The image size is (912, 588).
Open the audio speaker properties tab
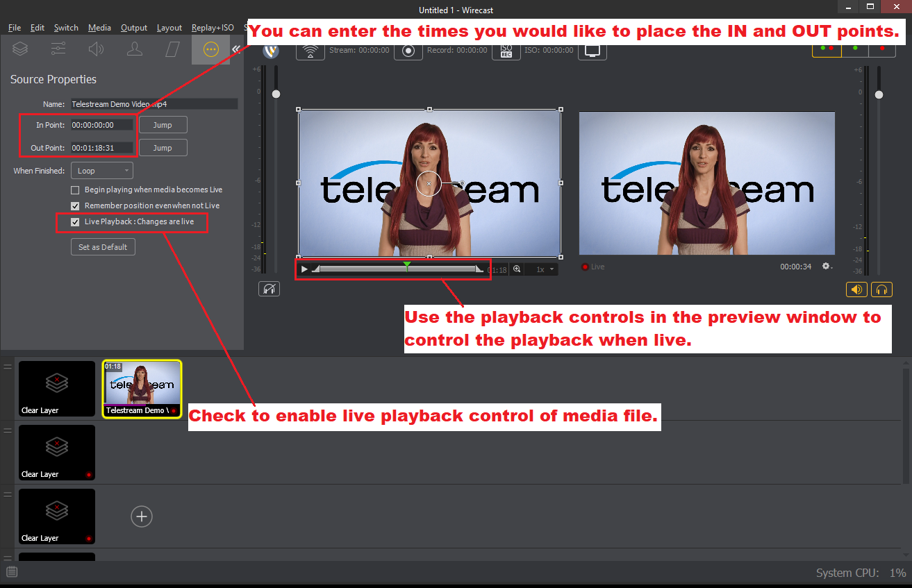(x=96, y=49)
